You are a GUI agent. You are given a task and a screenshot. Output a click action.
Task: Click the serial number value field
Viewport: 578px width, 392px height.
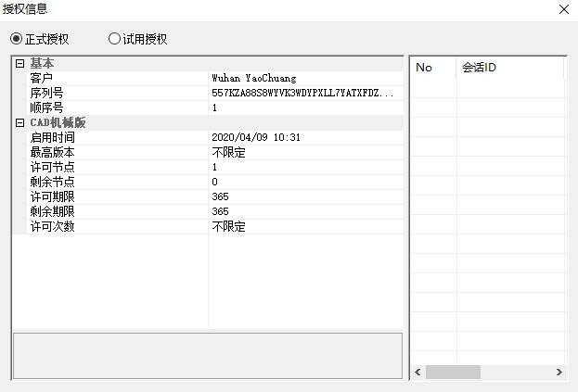coord(302,93)
